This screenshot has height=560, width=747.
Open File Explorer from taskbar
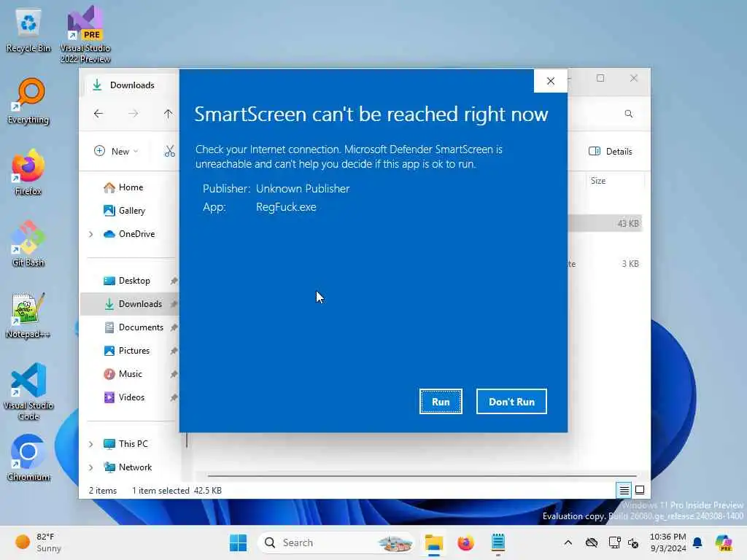click(x=434, y=542)
